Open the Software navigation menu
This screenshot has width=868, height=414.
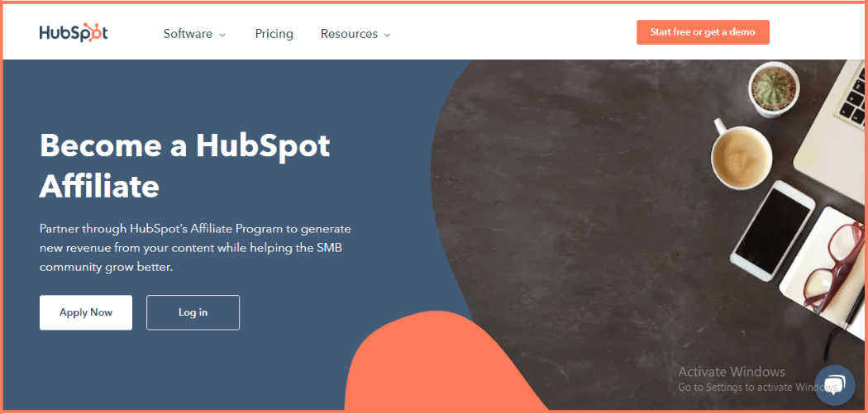coord(194,34)
